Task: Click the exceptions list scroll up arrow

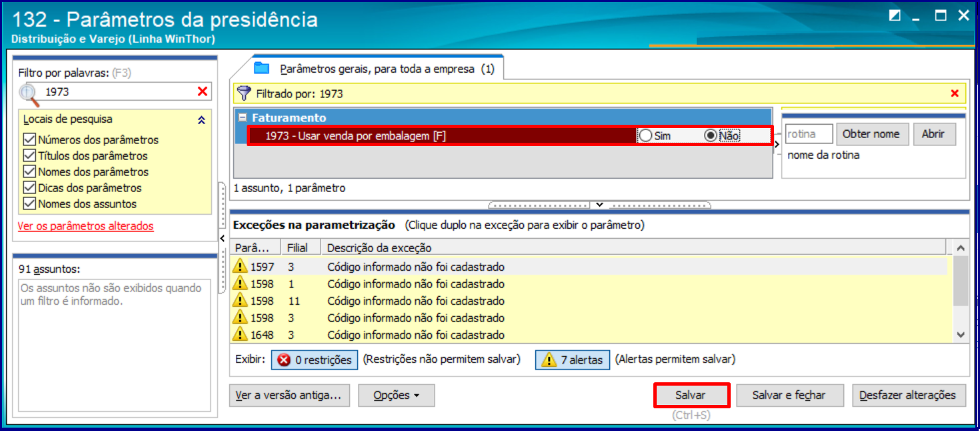Action: [960, 248]
